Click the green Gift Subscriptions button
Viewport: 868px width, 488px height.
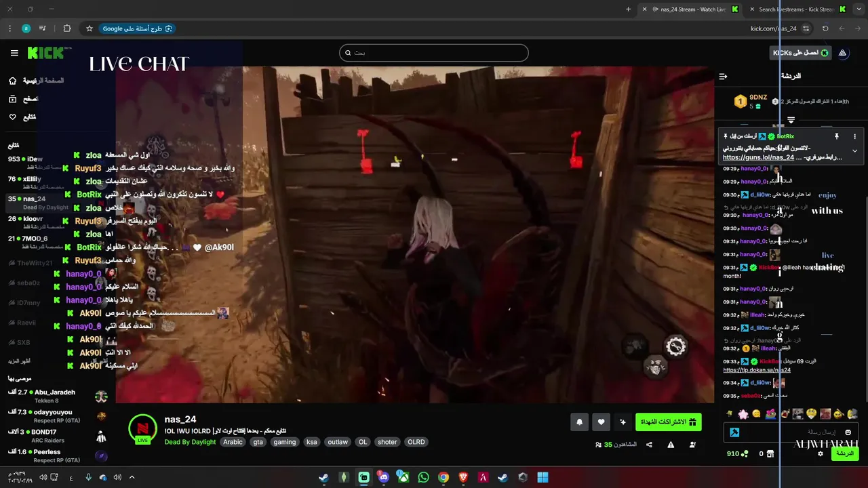[x=669, y=422]
